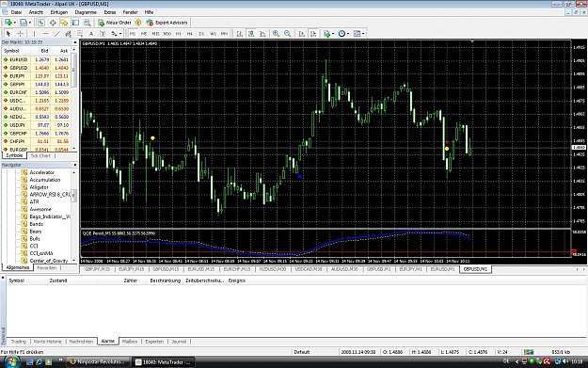Expand the Arrows objects dropdown
The image size is (588, 368).
tap(120, 34)
